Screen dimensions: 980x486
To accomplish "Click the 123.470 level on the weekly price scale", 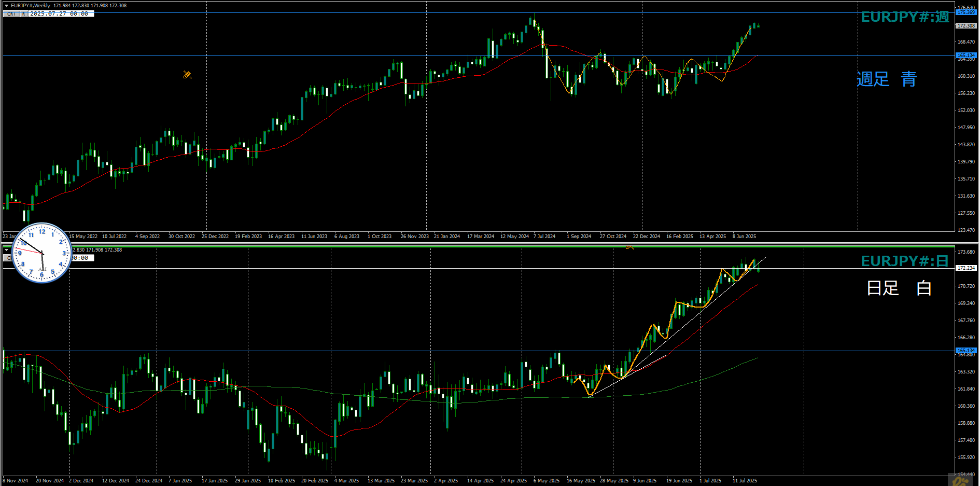I will 966,230.
